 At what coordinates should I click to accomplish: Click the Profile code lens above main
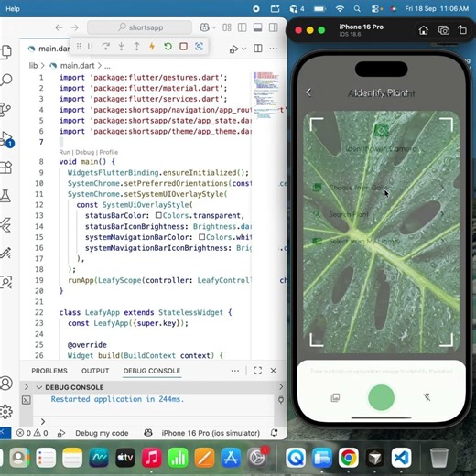[109, 152]
